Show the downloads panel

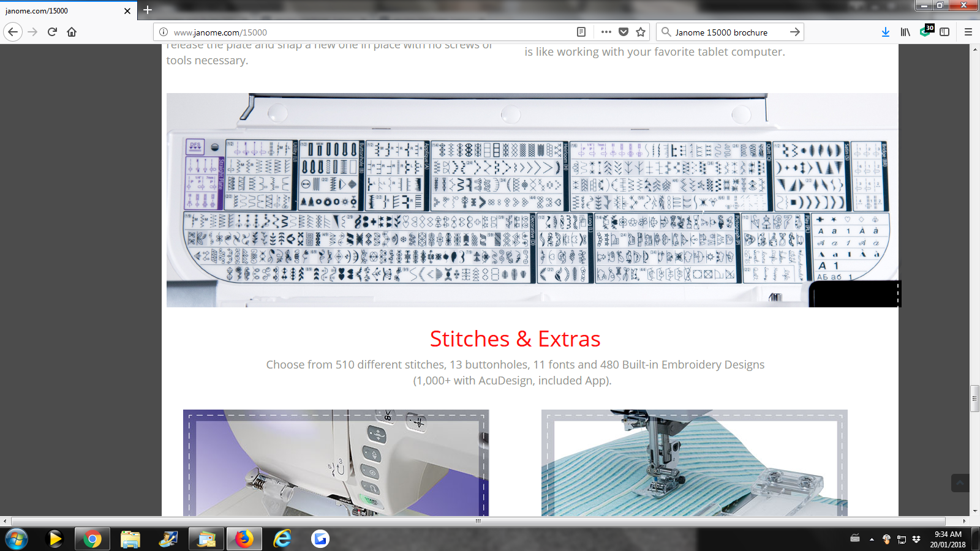885,32
